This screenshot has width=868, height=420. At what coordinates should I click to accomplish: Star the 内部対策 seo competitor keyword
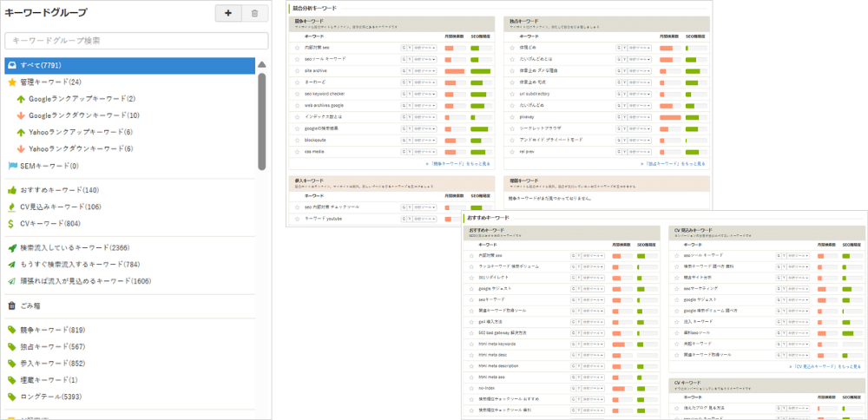coord(297,48)
